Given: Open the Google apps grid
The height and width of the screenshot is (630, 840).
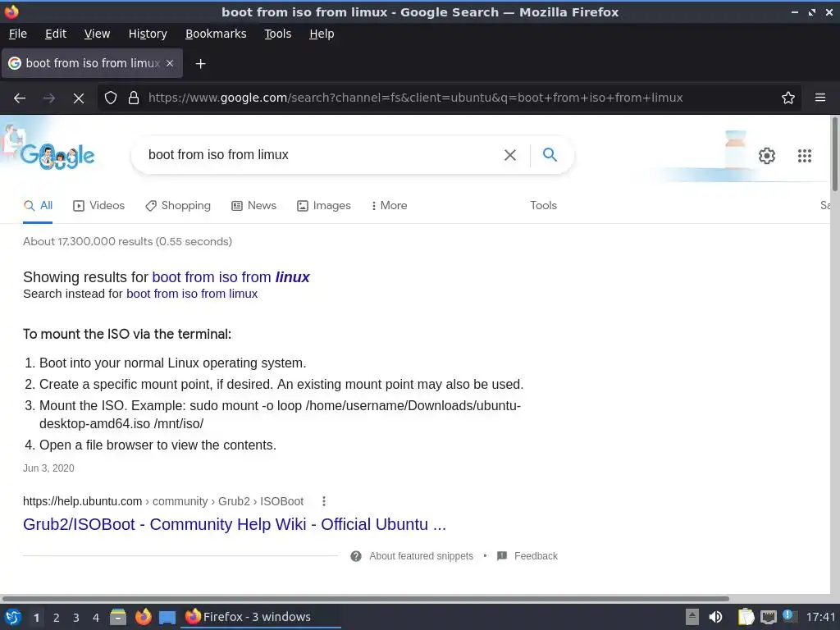Looking at the screenshot, I should [804, 156].
